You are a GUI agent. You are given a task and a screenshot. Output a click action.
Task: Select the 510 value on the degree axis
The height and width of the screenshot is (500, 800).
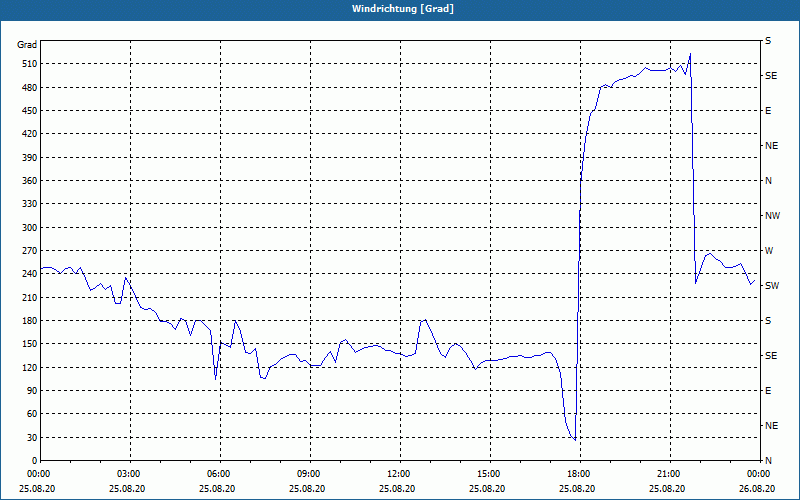(30, 64)
